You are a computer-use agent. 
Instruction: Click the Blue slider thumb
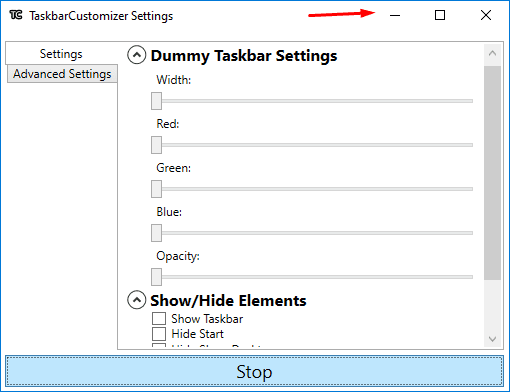tap(156, 233)
